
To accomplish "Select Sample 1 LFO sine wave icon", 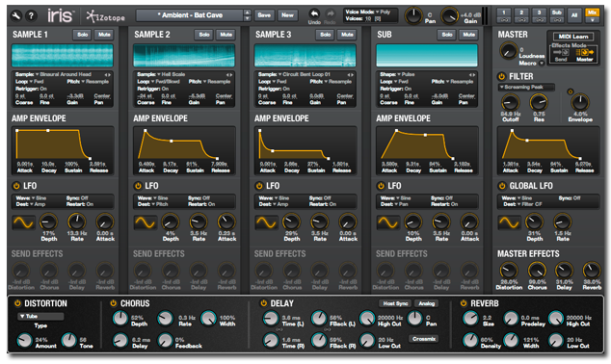I will click(x=23, y=222).
